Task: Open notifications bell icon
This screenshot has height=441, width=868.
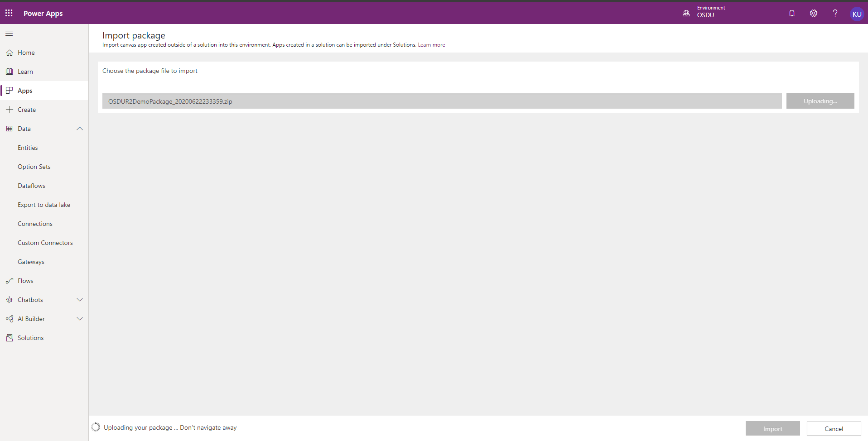Action: (x=792, y=13)
